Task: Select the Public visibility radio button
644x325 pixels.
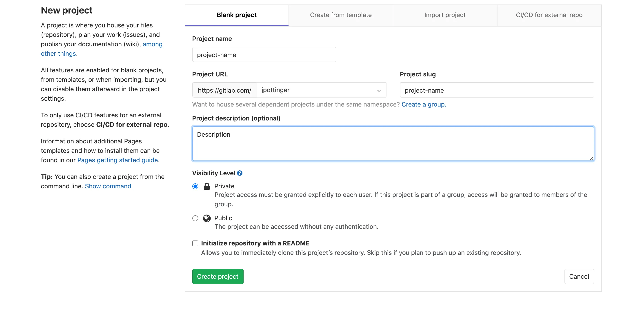Action: tap(195, 218)
